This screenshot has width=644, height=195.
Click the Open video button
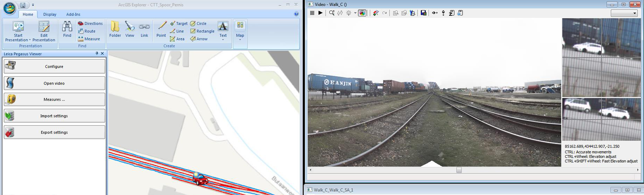[54, 83]
